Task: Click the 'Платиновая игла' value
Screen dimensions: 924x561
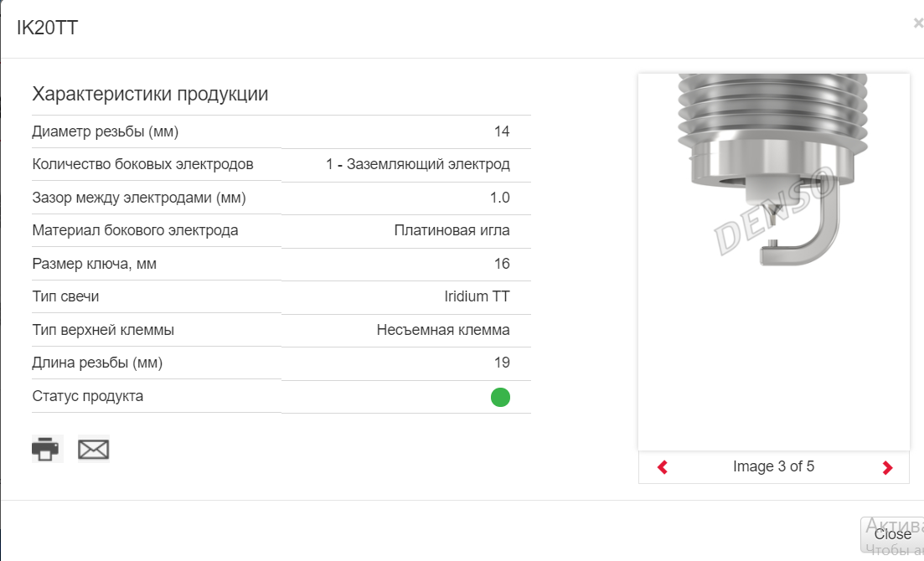Action: (x=452, y=230)
